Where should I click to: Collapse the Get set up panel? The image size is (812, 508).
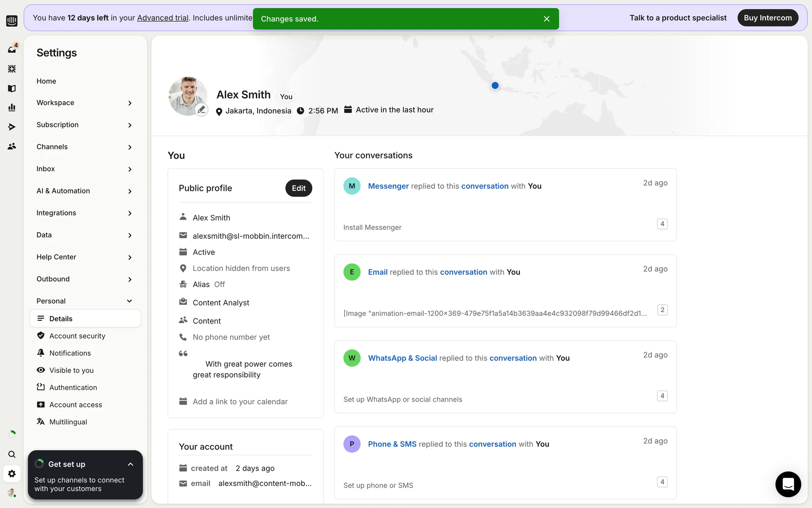[x=130, y=464]
